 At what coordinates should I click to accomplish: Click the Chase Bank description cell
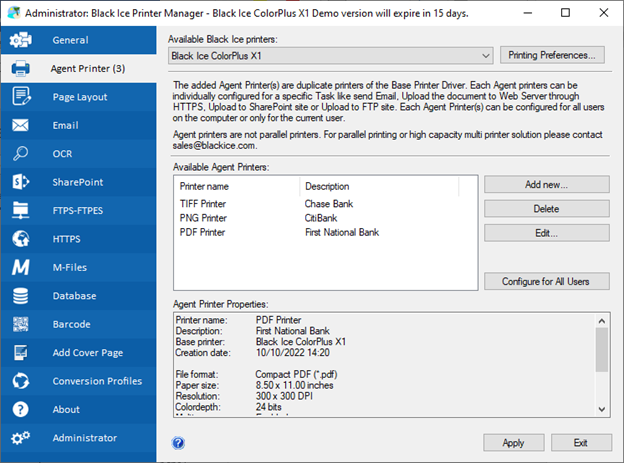click(329, 204)
